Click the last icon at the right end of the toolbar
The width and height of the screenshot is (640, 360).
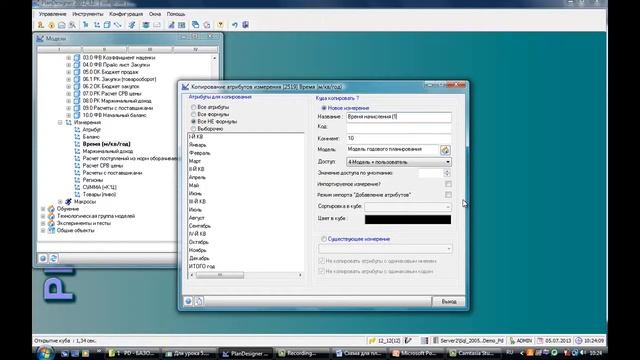coord(245,25)
